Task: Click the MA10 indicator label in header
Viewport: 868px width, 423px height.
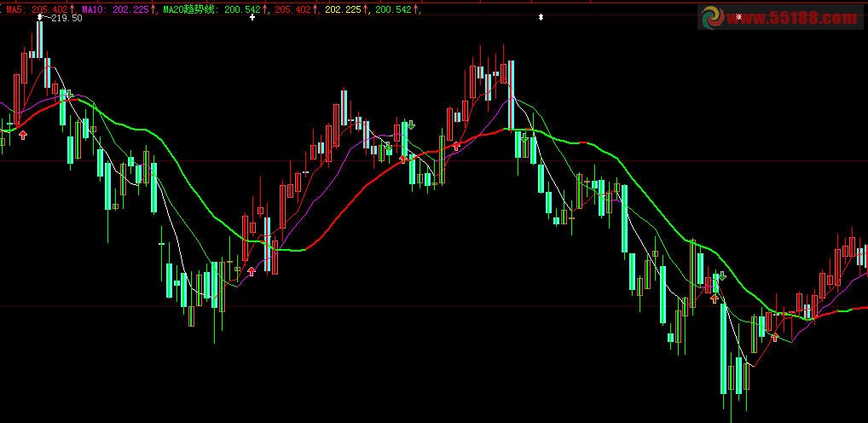Action: (95, 9)
